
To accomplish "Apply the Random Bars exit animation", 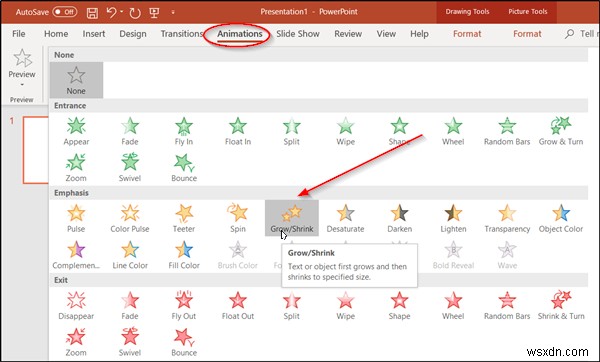I will 507,306.
